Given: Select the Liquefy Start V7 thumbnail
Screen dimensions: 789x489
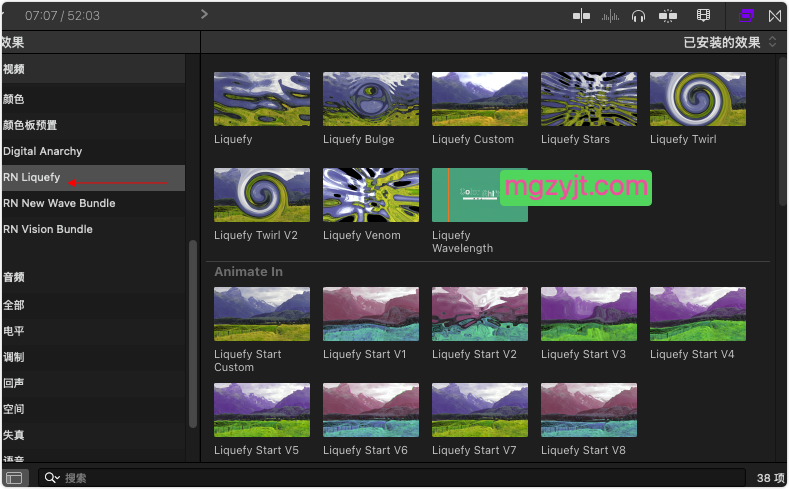Looking at the screenshot, I should (480, 410).
